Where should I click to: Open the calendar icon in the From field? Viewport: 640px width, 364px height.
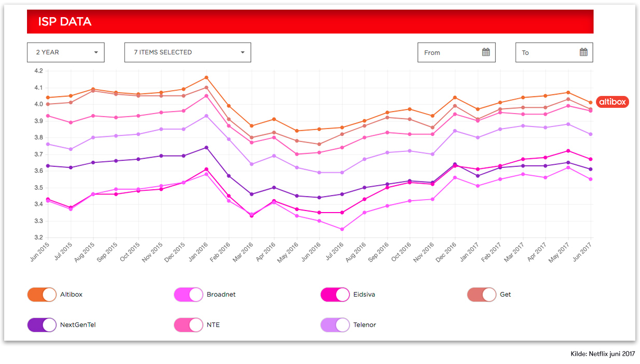[x=486, y=52]
